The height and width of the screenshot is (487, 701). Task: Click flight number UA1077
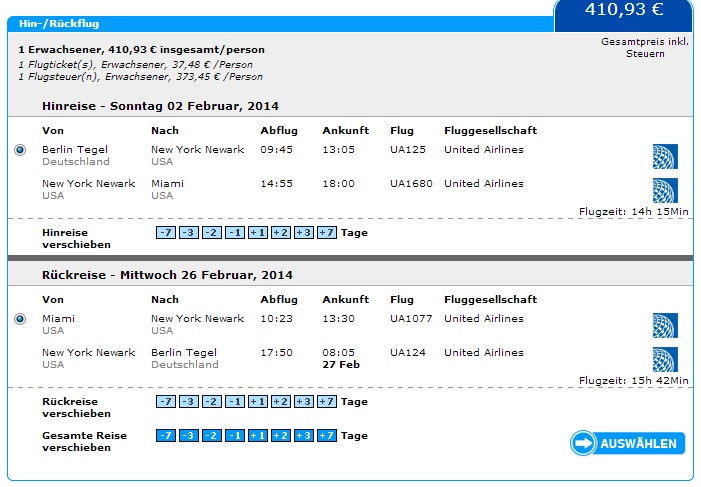click(x=411, y=319)
